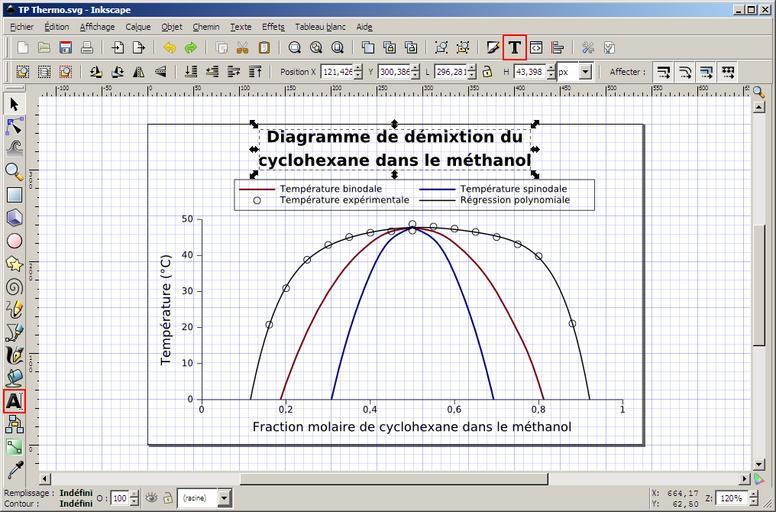Select the Dropper color picker tool
Viewport: 776px width, 512px height.
tap(14, 469)
